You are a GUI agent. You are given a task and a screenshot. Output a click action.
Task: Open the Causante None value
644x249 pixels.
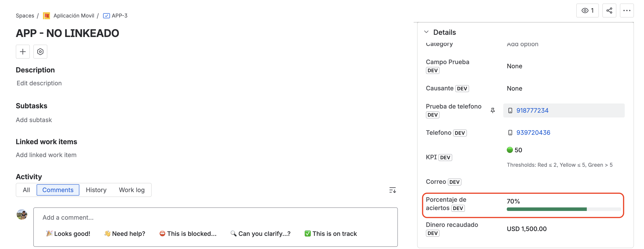coord(514,88)
